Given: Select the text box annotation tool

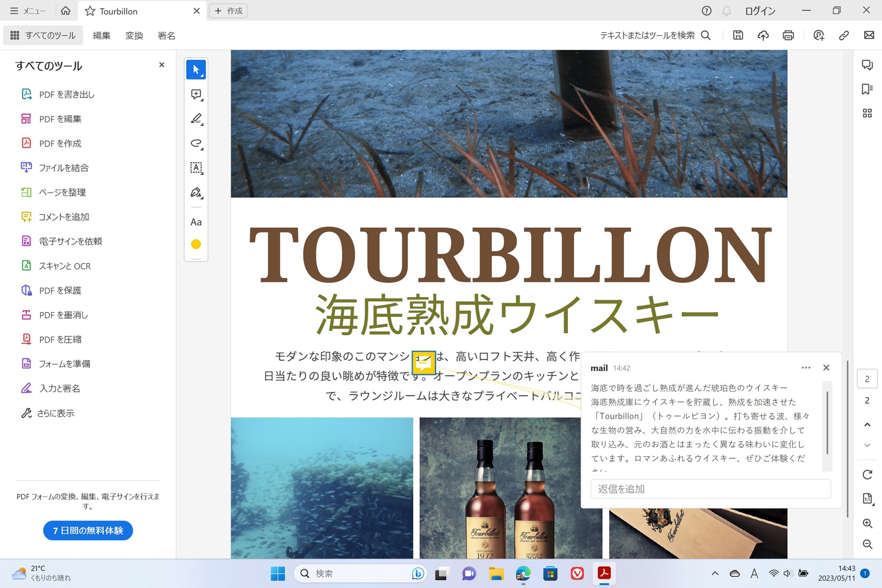Looking at the screenshot, I should [x=196, y=168].
